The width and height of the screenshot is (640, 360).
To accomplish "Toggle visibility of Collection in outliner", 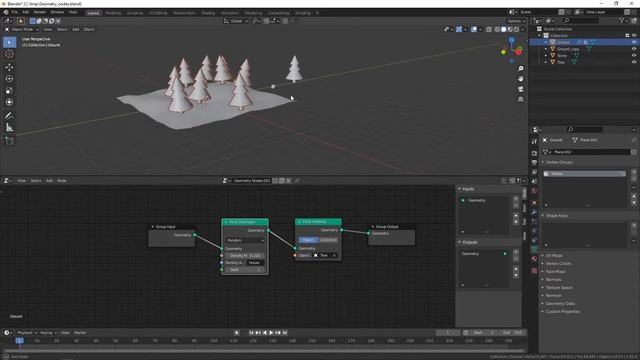I will pyautogui.click(x=634, y=36).
